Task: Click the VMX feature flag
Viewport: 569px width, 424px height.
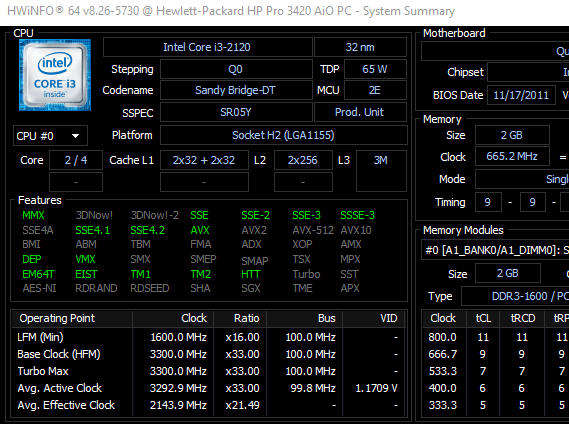Action: pos(85,259)
